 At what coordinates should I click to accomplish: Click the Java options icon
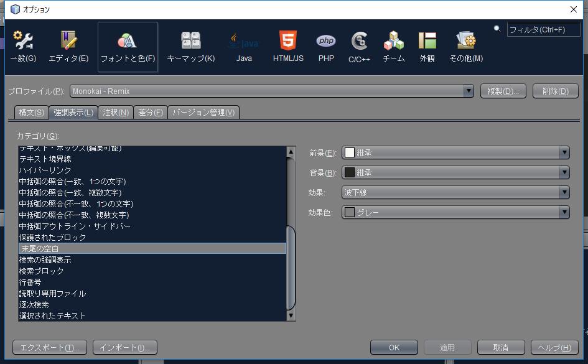(x=243, y=47)
